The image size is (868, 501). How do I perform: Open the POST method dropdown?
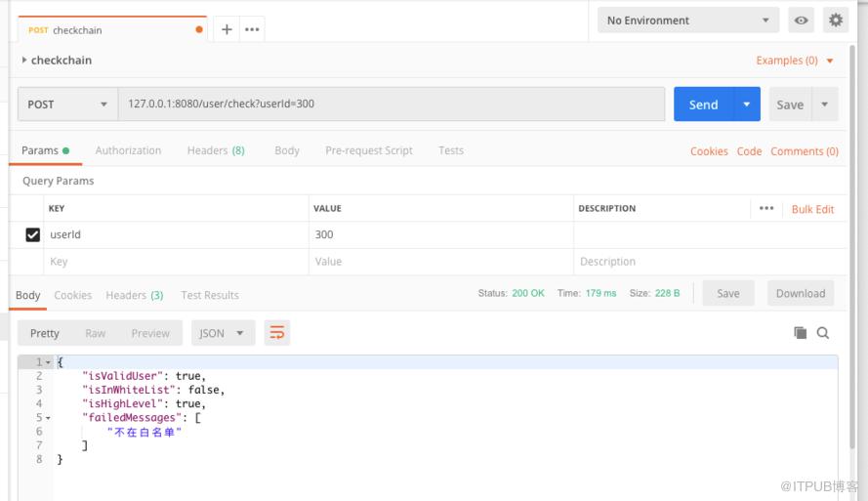click(x=67, y=104)
